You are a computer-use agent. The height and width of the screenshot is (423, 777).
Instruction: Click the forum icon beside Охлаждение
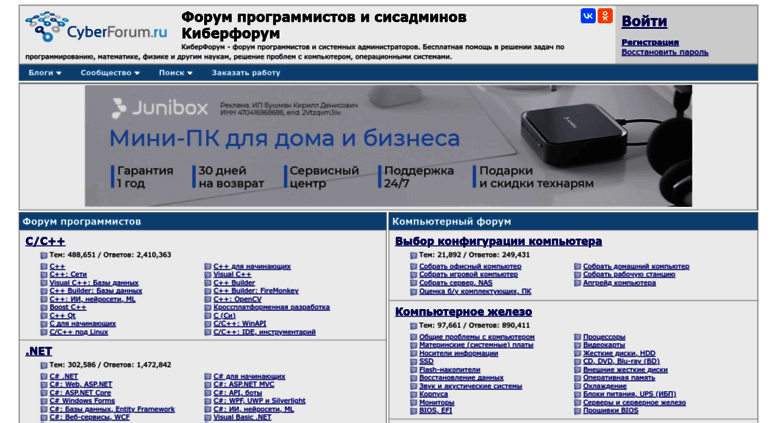[x=577, y=386]
